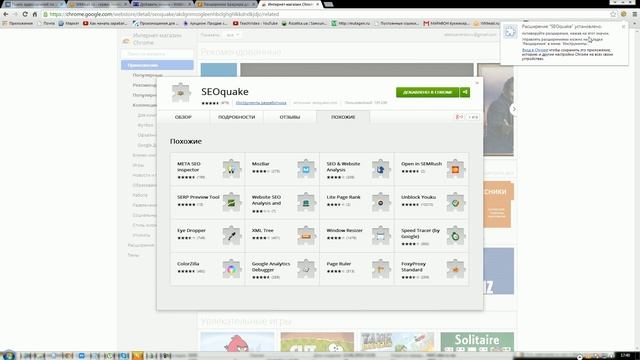Open the Solitaire game thumbnail
This screenshot has height=360, width=640.
(x=477, y=342)
